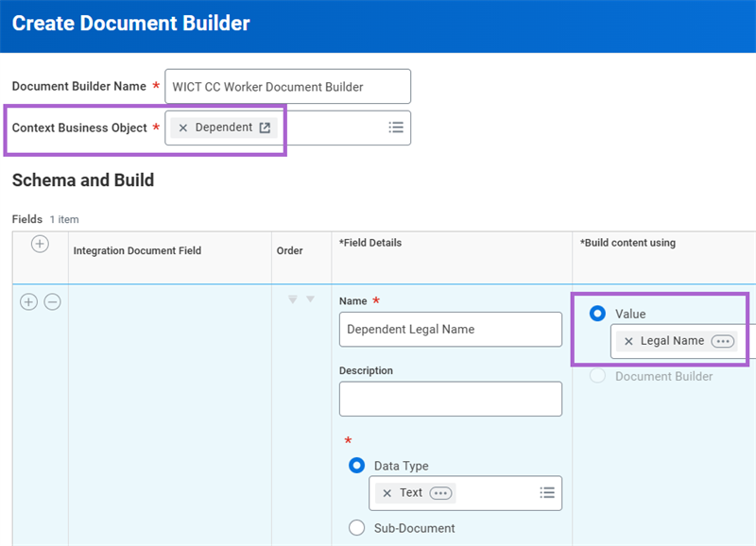Open the Data Type prompt list
Viewport: 756px width, 546px height.
(x=547, y=492)
